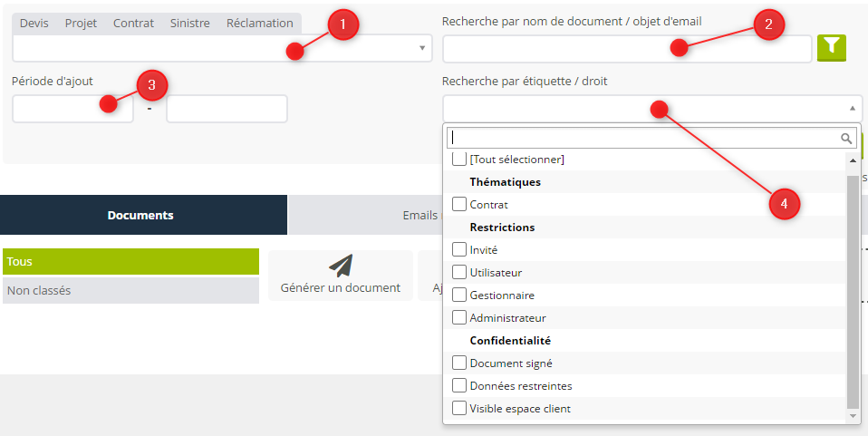
Task: Tick the Invité restriction checkbox
Action: 459,249
